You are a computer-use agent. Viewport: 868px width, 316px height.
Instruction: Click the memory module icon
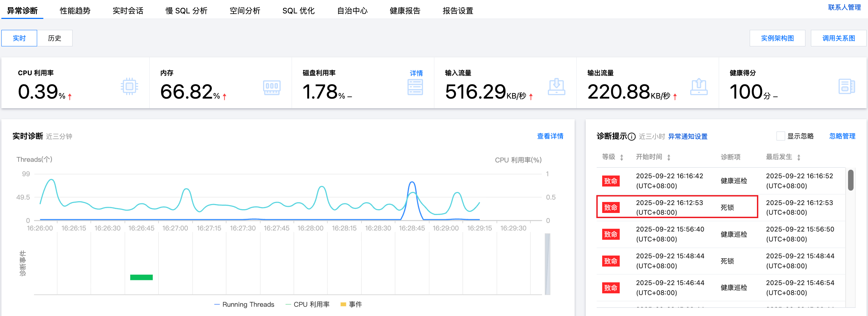[272, 87]
